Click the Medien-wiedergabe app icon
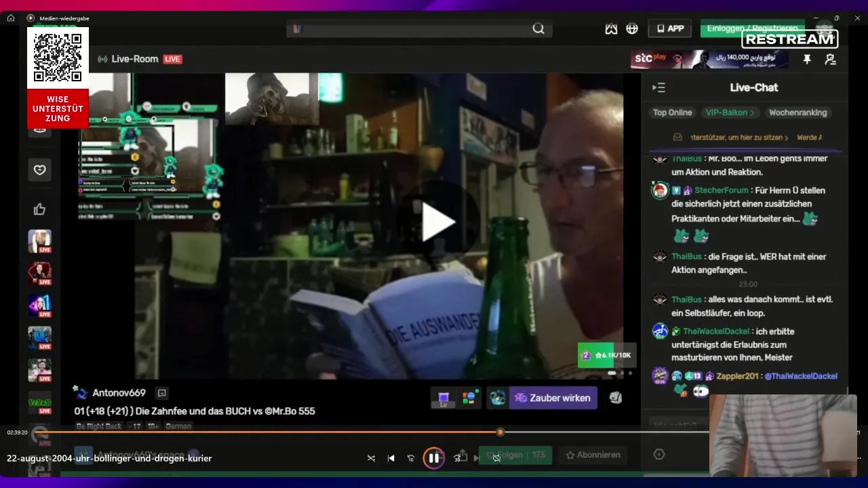This screenshot has height=488, width=868. click(31, 18)
